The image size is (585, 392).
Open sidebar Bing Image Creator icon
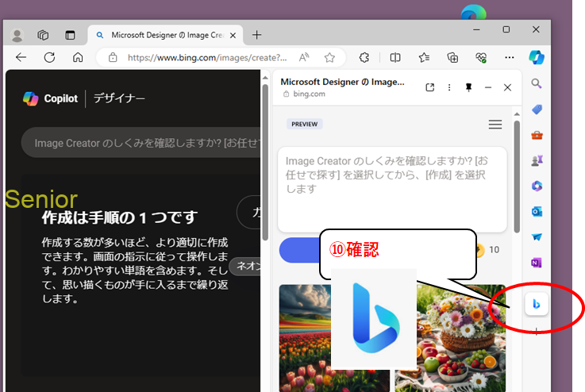point(537,304)
